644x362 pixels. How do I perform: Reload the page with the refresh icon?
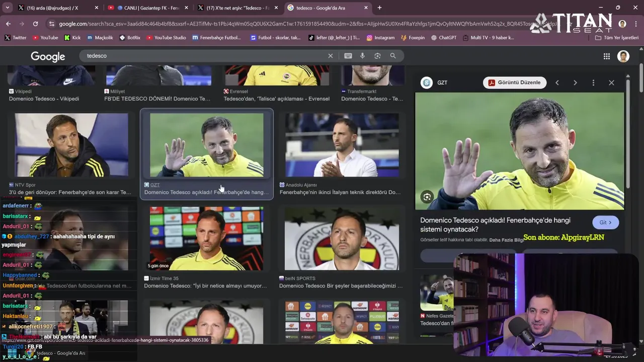click(35, 24)
